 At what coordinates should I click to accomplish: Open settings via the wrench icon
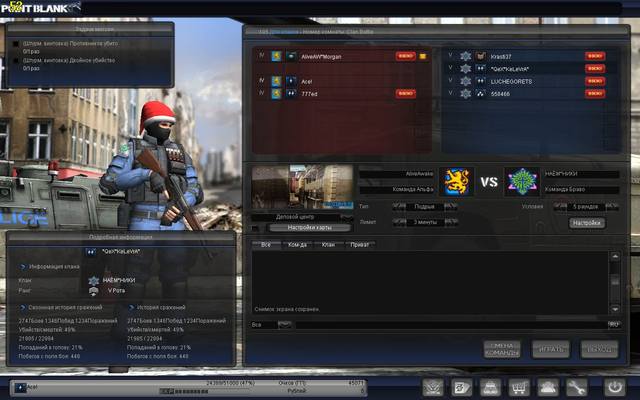pos(576,387)
